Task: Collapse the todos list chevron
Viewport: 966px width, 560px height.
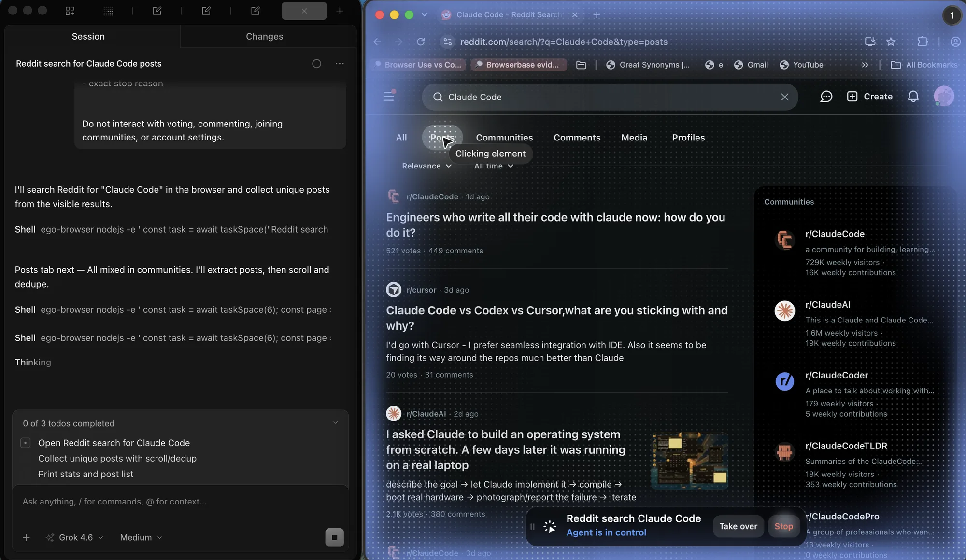Action: point(335,423)
